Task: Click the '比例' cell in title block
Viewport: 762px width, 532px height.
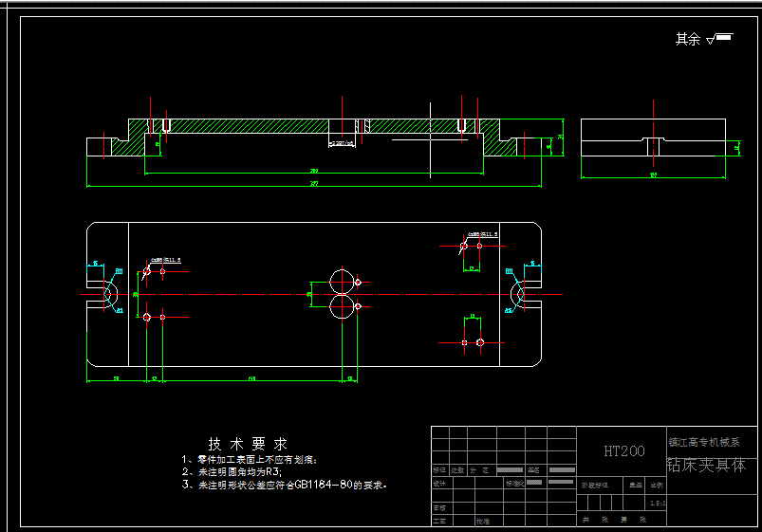Action: pos(657,485)
